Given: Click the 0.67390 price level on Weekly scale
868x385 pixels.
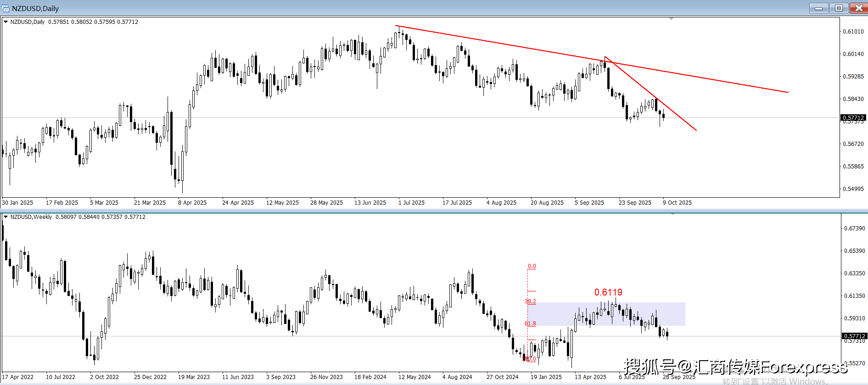Looking at the screenshot, I should pos(854,228).
